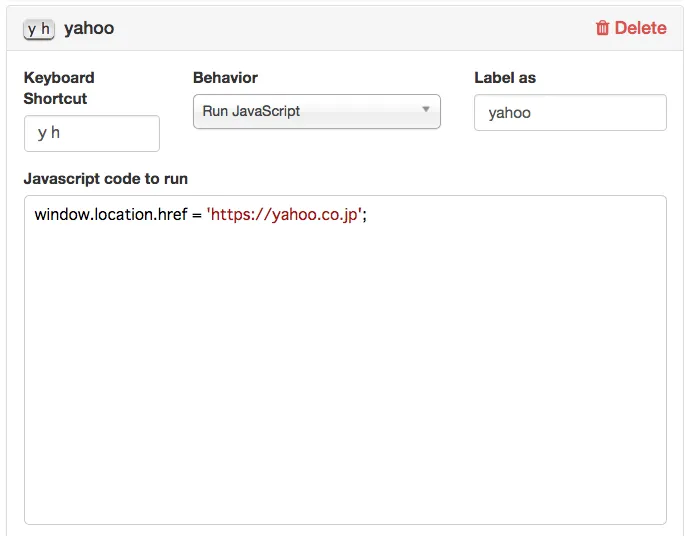Click the 'yahoo' header title text
Viewport: 692px width, 536px height.
coord(89,28)
